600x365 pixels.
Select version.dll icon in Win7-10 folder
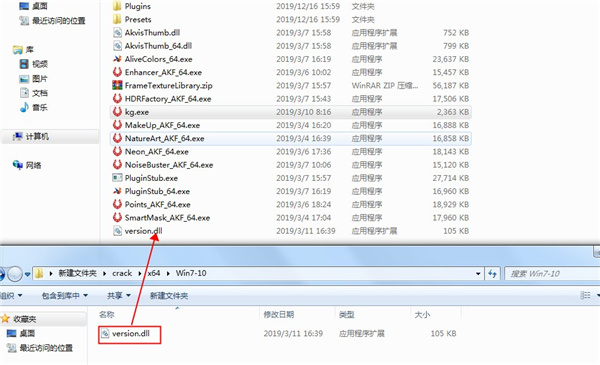(x=105, y=334)
